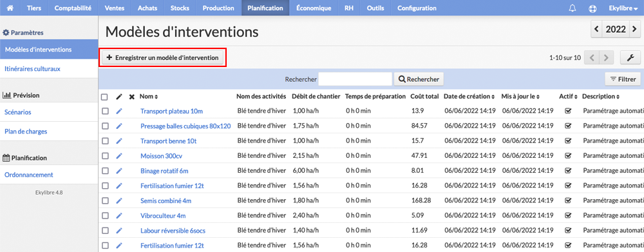The image size is (644, 252).
Task: Edit the Semis combiné 4m pencil icon
Action: tap(119, 200)
